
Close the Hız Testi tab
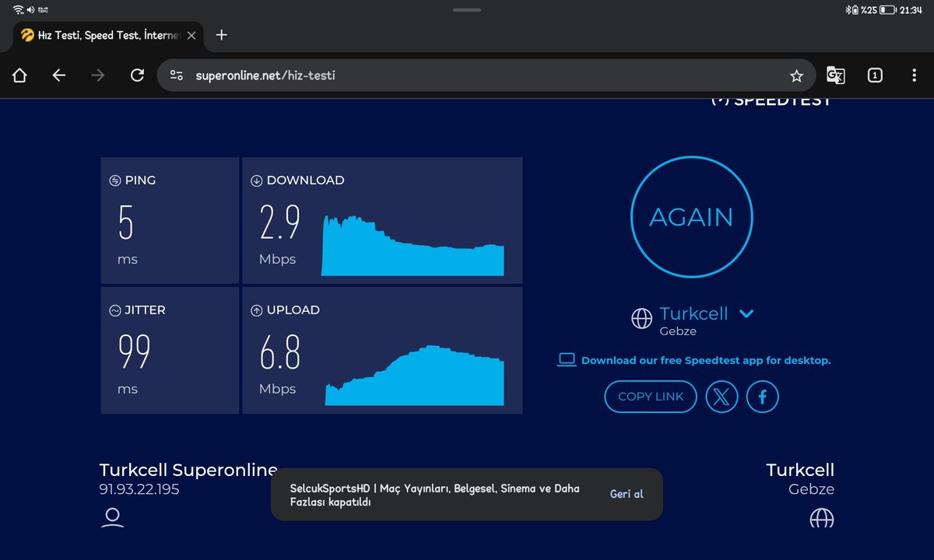[191, 35]
